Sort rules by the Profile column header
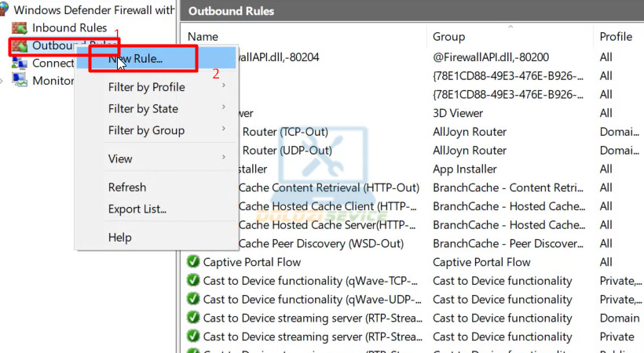This screenshot has height=353, width=644. (616, 37)
